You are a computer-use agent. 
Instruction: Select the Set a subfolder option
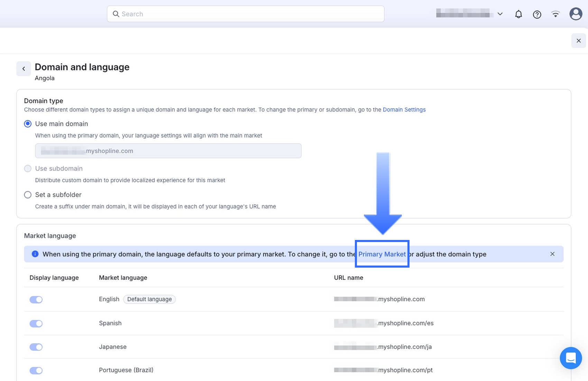pos(28,195)
